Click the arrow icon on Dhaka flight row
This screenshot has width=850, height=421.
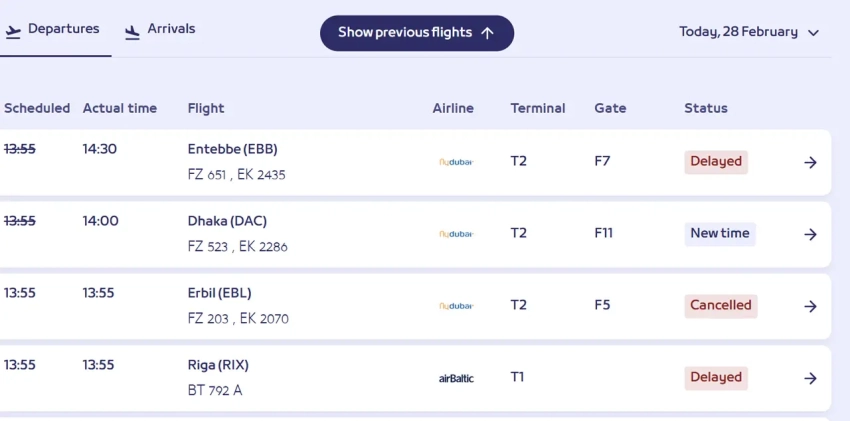810,234
